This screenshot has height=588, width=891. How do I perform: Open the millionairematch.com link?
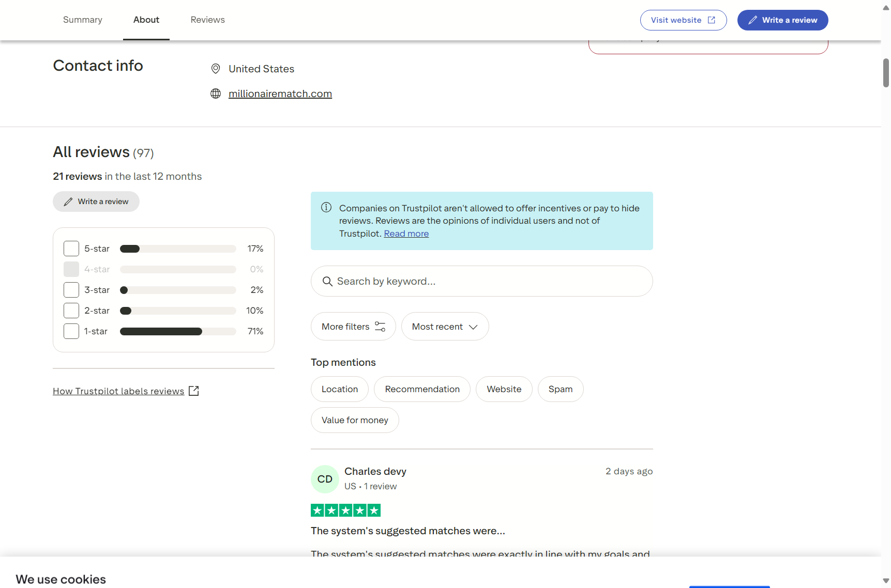click(280, 94)
